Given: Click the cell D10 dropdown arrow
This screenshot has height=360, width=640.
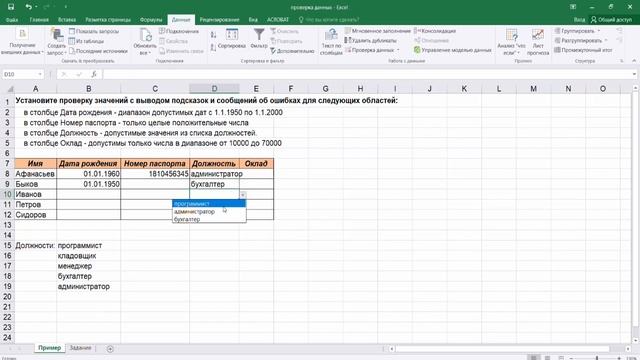Looking at the screenshot, I should click(x=242, y=195).
